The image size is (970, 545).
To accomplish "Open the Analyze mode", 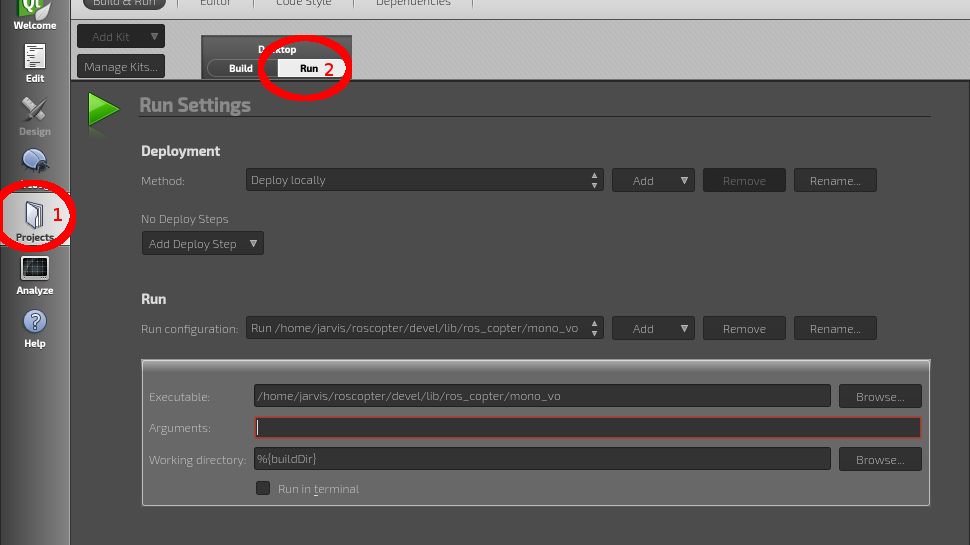I will tap(35, 275).
